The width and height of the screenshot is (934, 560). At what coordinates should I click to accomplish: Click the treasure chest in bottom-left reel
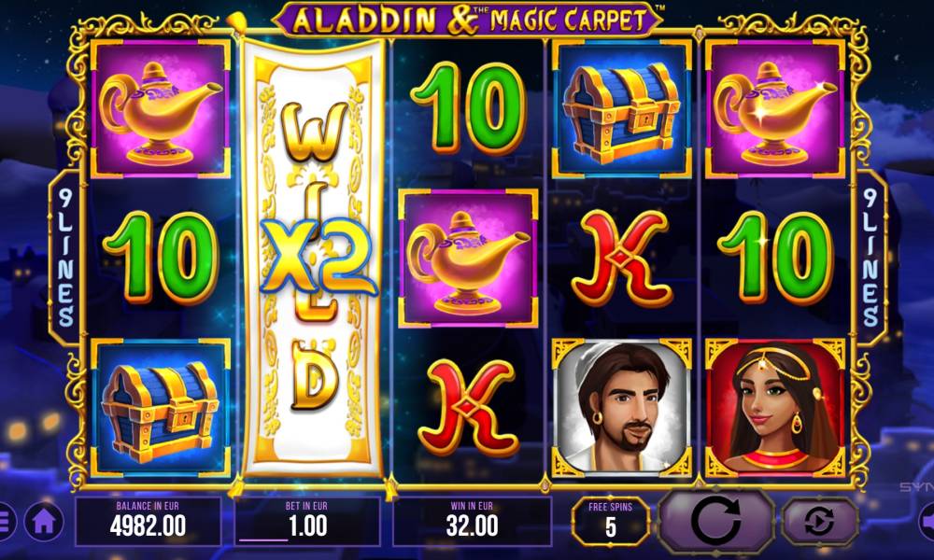pos(161,408)
